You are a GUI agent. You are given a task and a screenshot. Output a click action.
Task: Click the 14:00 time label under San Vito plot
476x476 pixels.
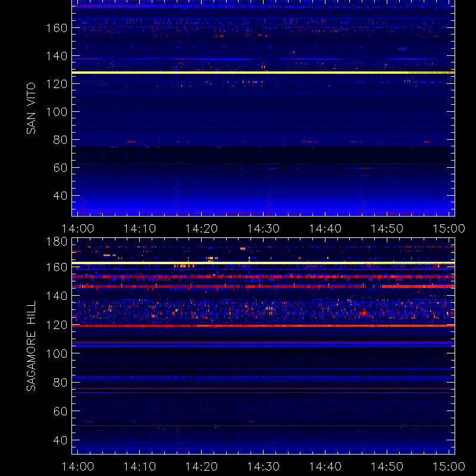[x=78, y=228]
